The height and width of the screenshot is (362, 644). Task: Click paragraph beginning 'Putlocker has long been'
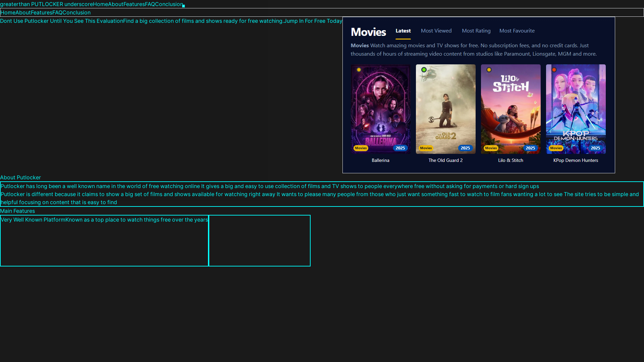point(270,186)
